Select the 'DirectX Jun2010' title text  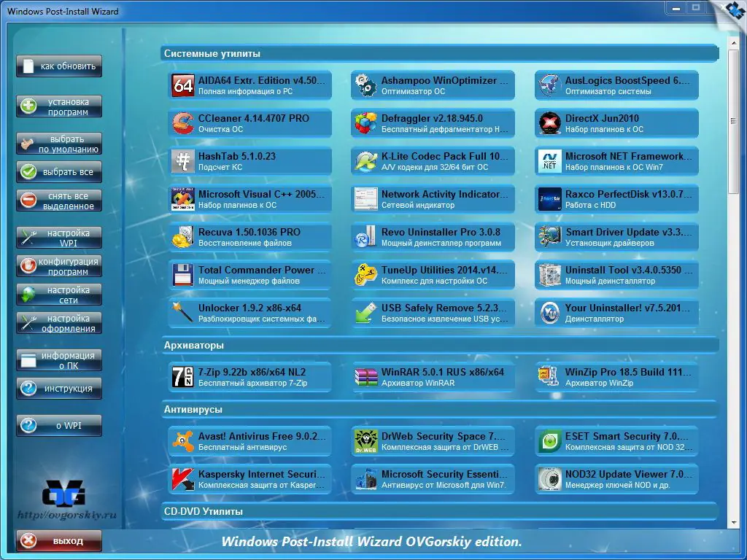602,118
